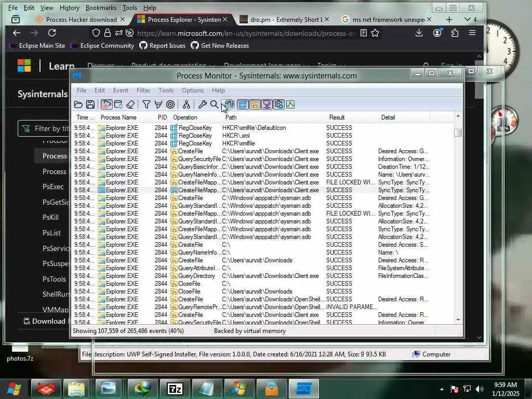Click the Save icon in Process Monitor toolbar

(x=90, y=104)
